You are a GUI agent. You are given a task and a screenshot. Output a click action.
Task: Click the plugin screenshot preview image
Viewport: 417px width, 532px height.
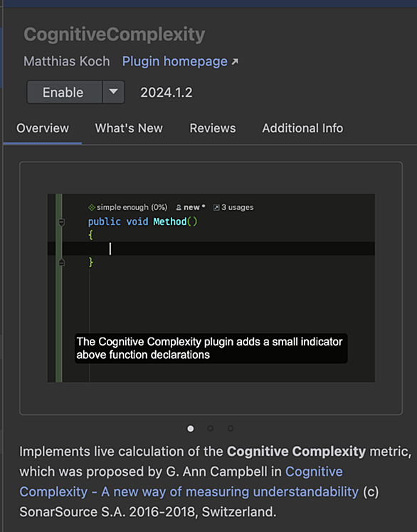(211, 288)
